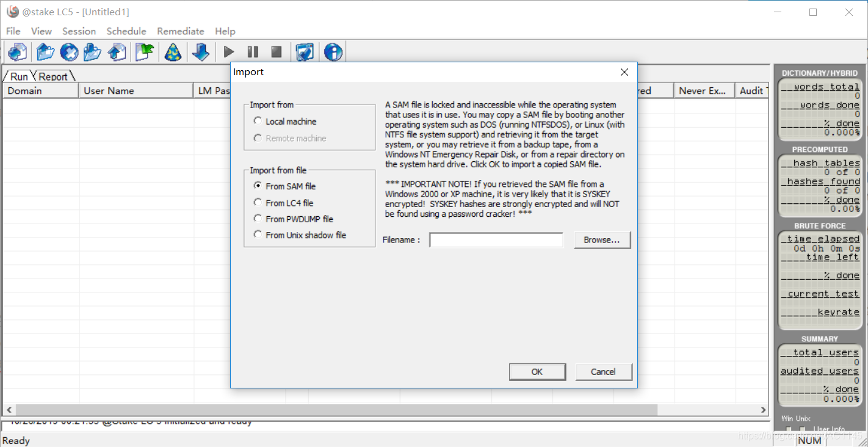Open the View menu
868x447 pixels.
(42, 31)
